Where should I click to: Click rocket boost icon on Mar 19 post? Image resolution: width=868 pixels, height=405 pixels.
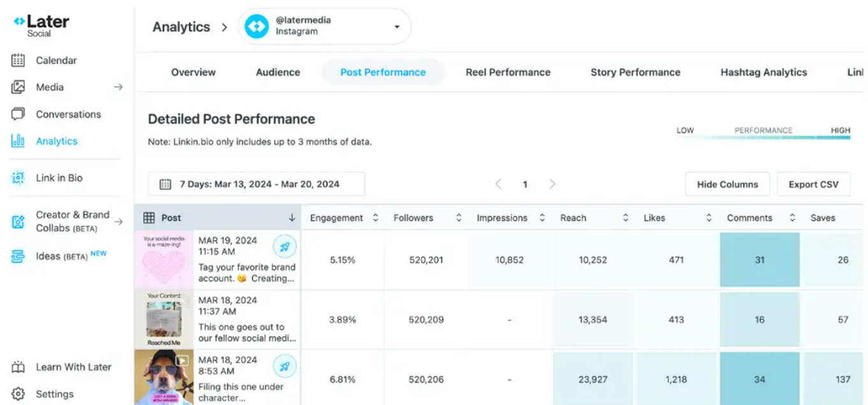284,247
